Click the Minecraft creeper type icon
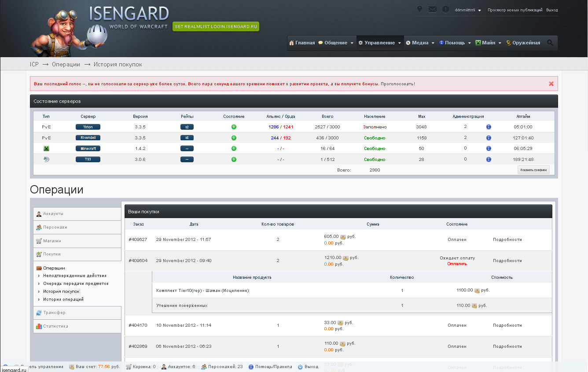588x372 pixels. (x=46, y=149)
